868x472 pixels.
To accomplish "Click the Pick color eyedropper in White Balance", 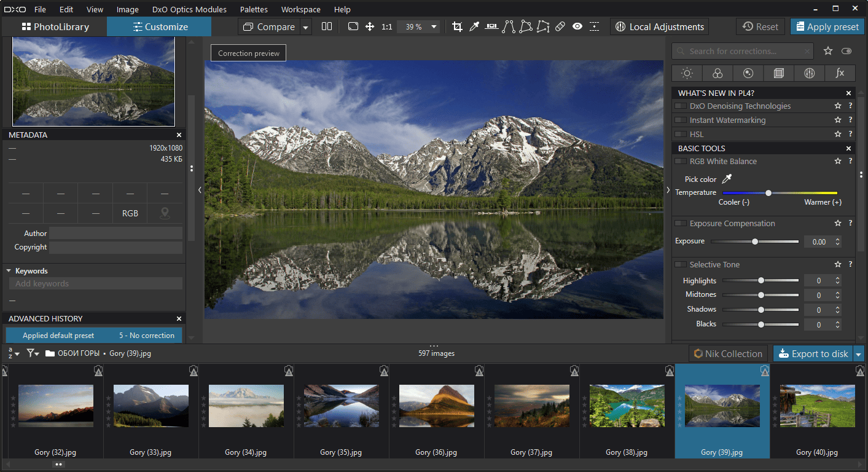I will pos(727,179).
